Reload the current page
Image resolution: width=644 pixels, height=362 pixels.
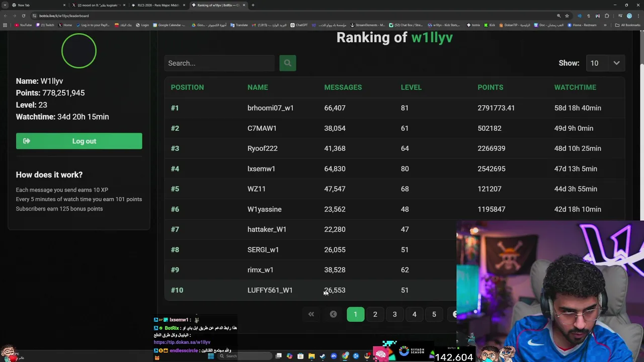point(23,16)
